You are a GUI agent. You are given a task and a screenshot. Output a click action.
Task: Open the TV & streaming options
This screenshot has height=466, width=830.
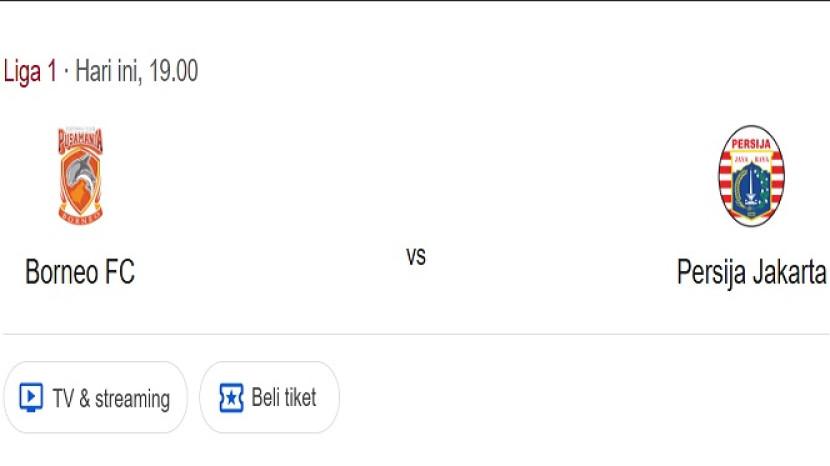95,398
